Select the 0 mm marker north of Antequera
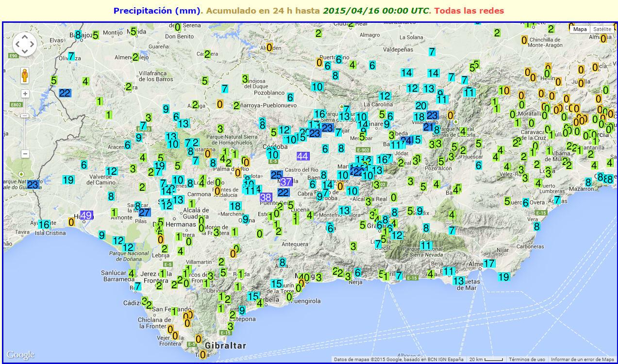Image resolution: width=618 pixels, height=364 pixels. pos(260,234)
